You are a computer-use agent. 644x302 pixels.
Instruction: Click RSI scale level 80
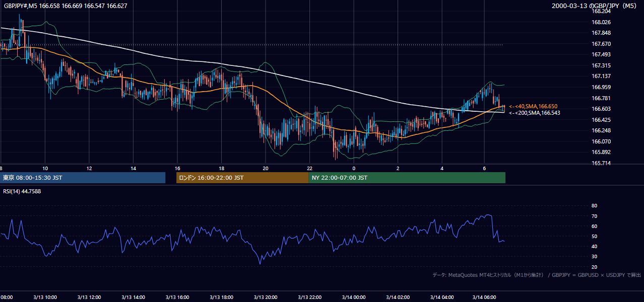(x=594, y=206)
